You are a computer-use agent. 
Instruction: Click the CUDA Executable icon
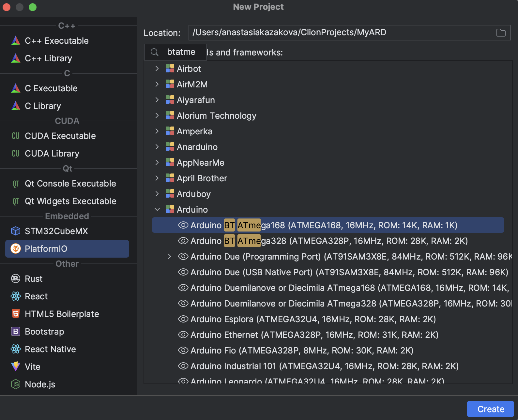(16, 136)
